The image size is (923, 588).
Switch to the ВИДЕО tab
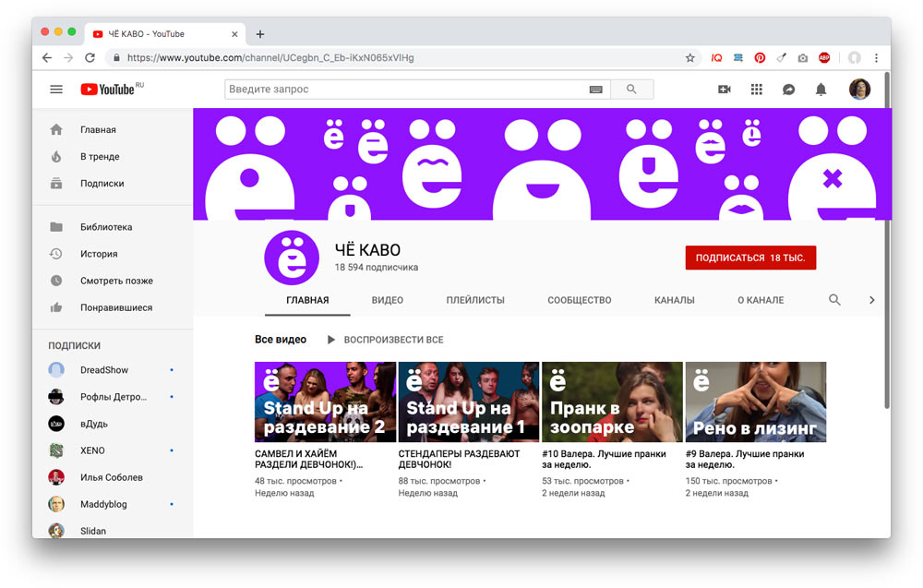[x=387, y=300]
